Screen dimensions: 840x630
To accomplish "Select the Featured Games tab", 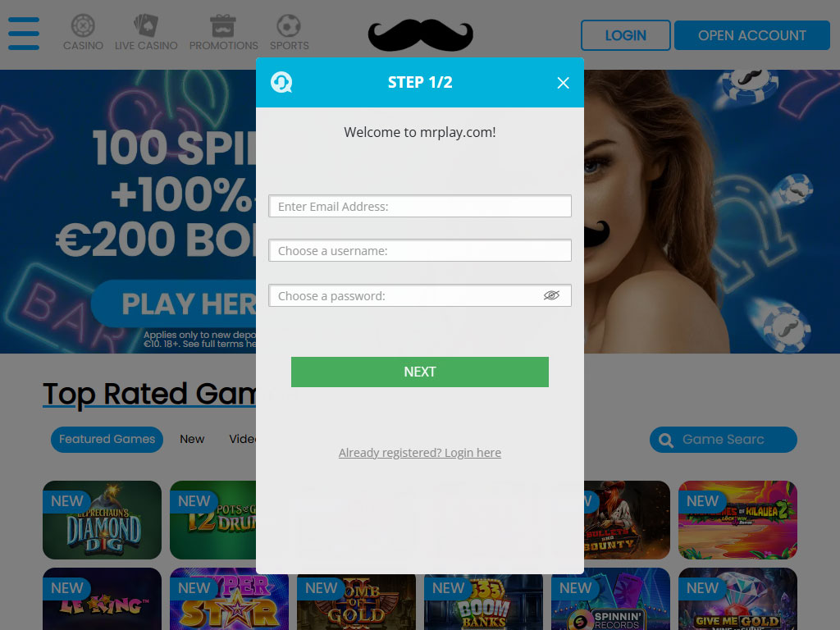I will pyautogui.click(x=107, y=440).
